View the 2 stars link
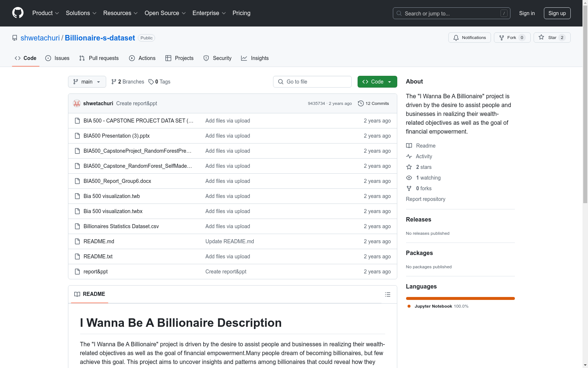This screenshot has width=588, height=368. click(x=419, y=167)
